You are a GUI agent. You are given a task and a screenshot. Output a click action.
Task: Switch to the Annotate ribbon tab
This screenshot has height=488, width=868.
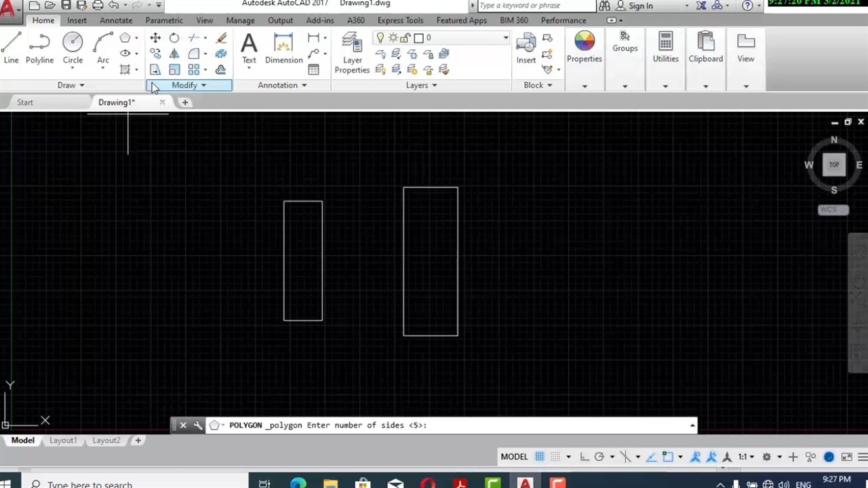click(116, 20)
